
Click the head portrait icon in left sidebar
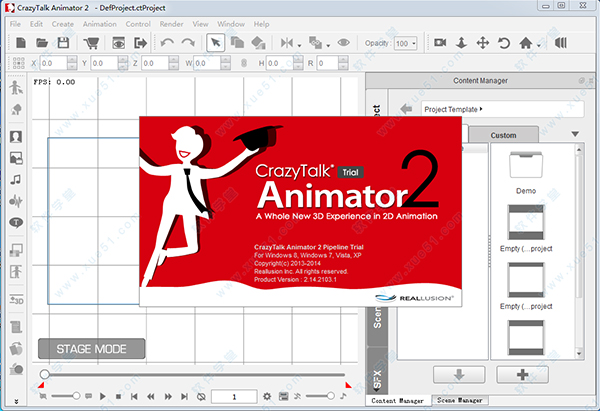[16, 137]
